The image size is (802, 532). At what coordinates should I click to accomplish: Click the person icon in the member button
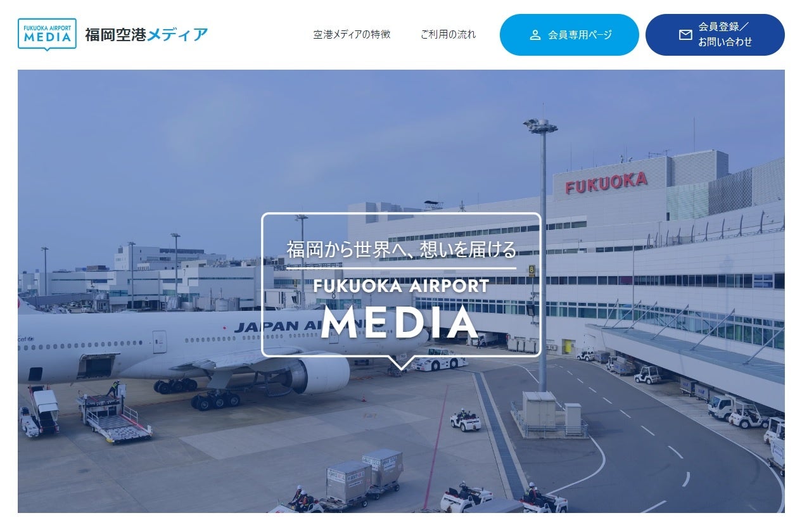(535, 35)
